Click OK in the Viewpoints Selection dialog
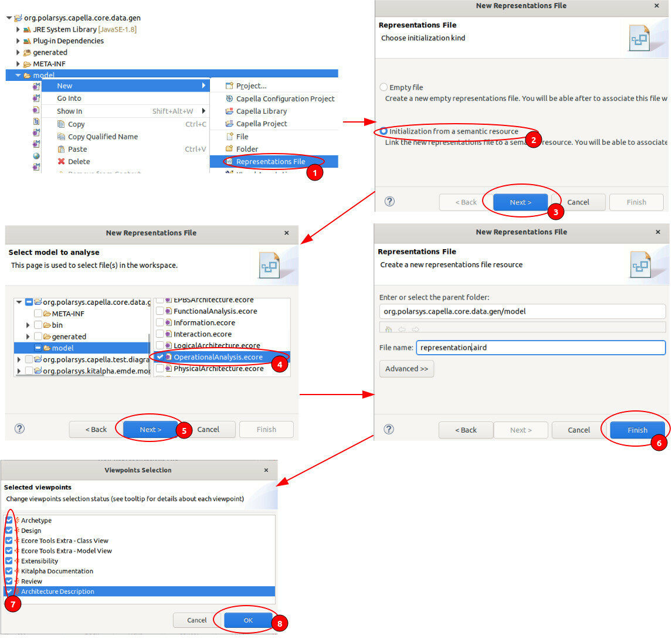Viewport: 672px width, 639px height. [x=248, y=620]
